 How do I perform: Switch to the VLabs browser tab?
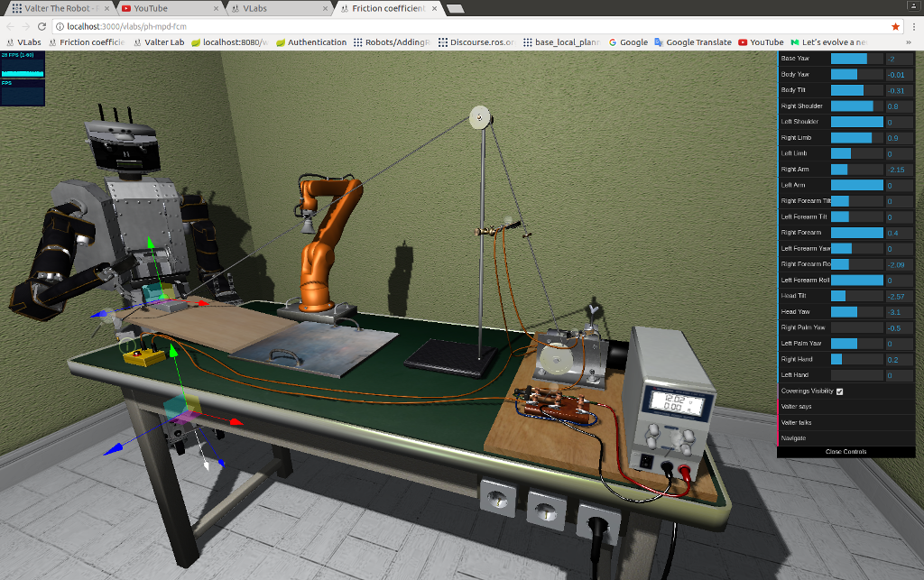(x=280, y=8)
